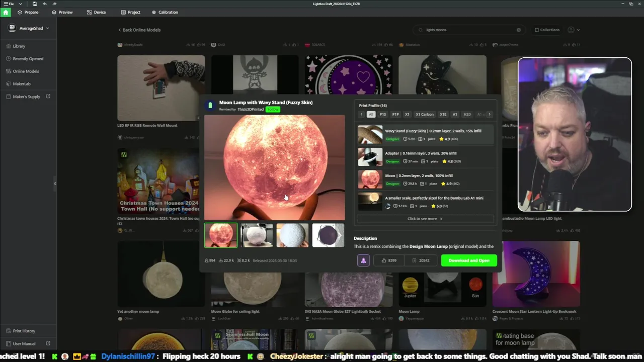This screenshot has width=644, height=362.
Task: Open Print History in the sidebar
Action: tap(21, 331)
